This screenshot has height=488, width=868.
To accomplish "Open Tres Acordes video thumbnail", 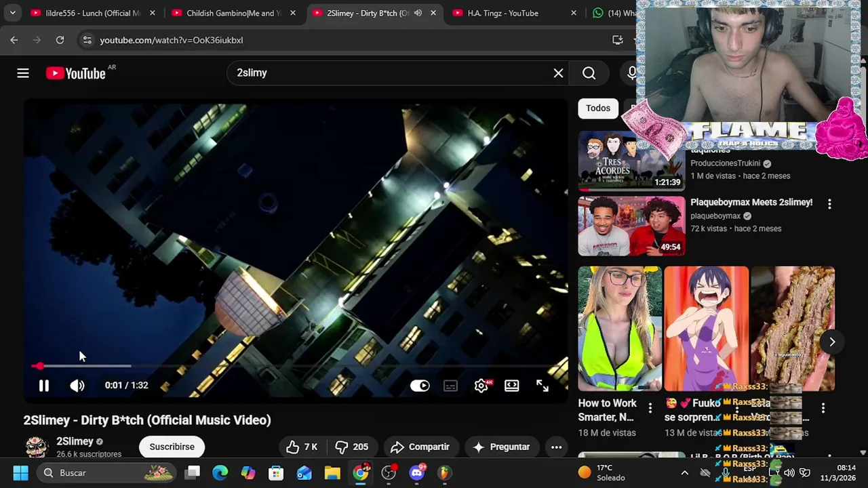I will coord(631,161).
